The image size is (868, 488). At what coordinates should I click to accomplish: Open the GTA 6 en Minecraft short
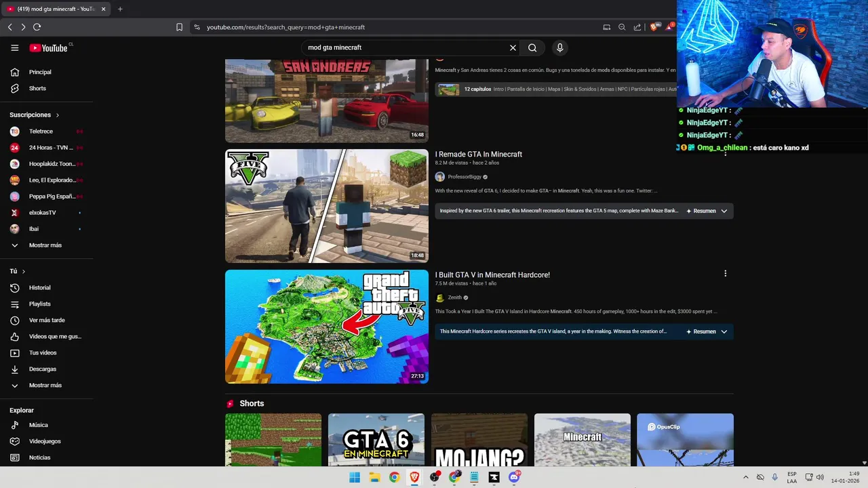(376, 440)
